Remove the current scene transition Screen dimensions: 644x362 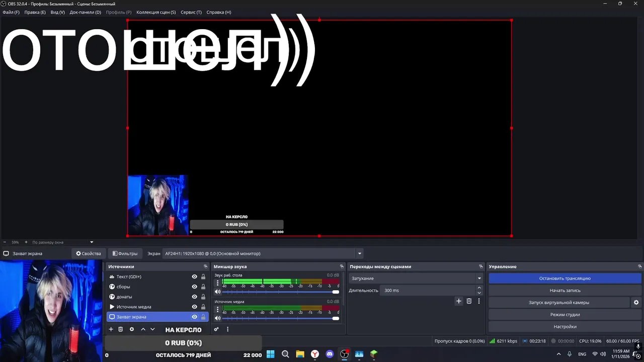(x=469, y=301)
